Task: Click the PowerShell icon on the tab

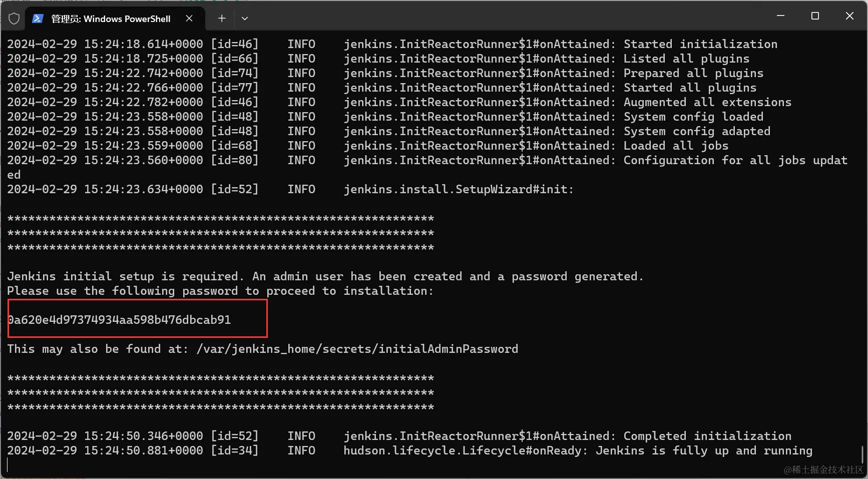Action: coord(38,19)
